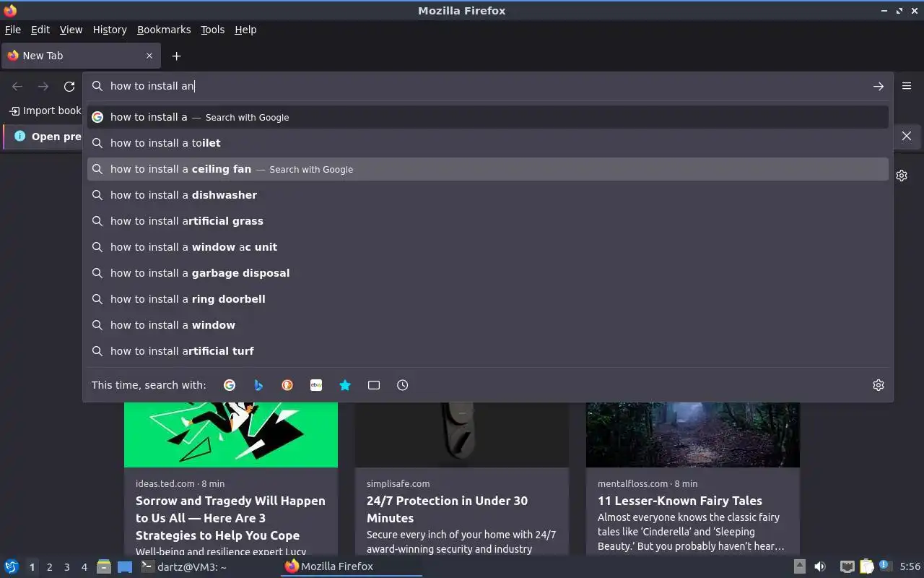924x578 pixels.
Task: Open the file manager taskbar launcher
Action: click(x=104, y=566)
